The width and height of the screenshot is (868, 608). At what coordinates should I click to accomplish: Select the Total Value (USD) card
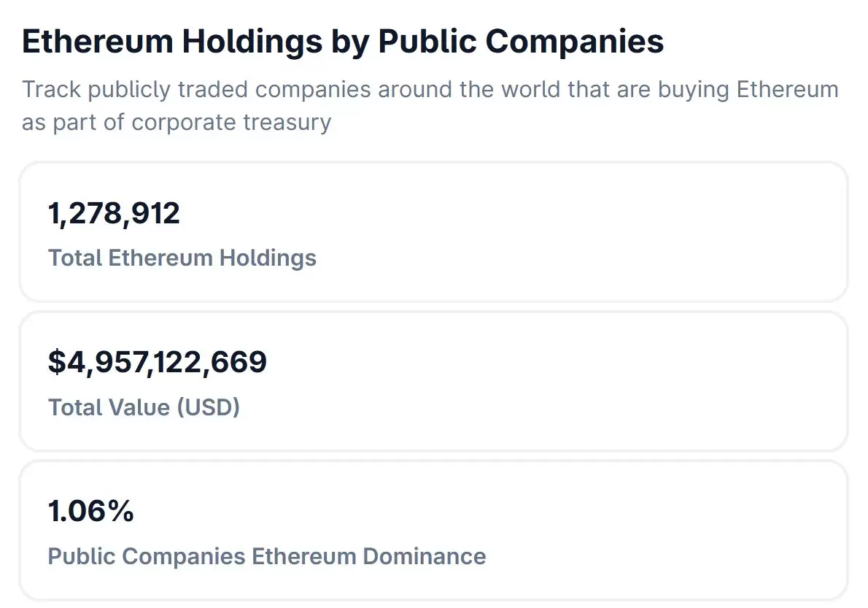tap(433, 381)
